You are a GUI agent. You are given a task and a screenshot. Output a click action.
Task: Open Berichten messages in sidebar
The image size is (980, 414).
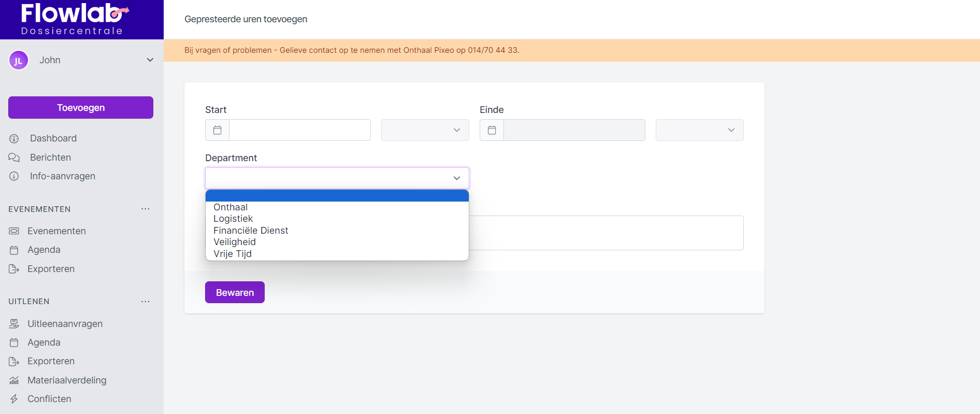[x=50, y=158]
